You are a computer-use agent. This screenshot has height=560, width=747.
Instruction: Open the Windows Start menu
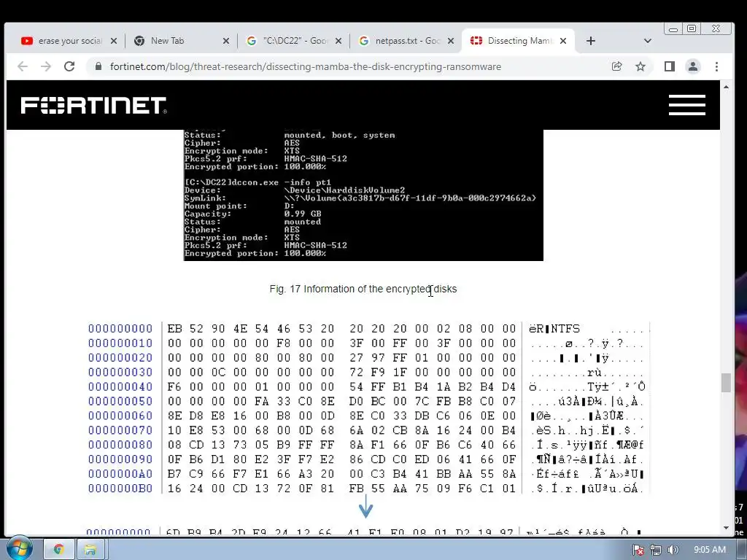pyautogui.click(x=20, y=548)
